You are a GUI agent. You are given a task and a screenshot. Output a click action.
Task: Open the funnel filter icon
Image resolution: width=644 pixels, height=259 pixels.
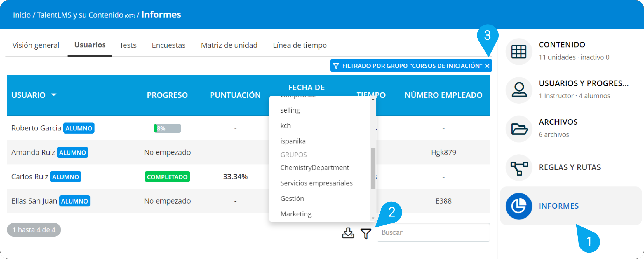366,233
